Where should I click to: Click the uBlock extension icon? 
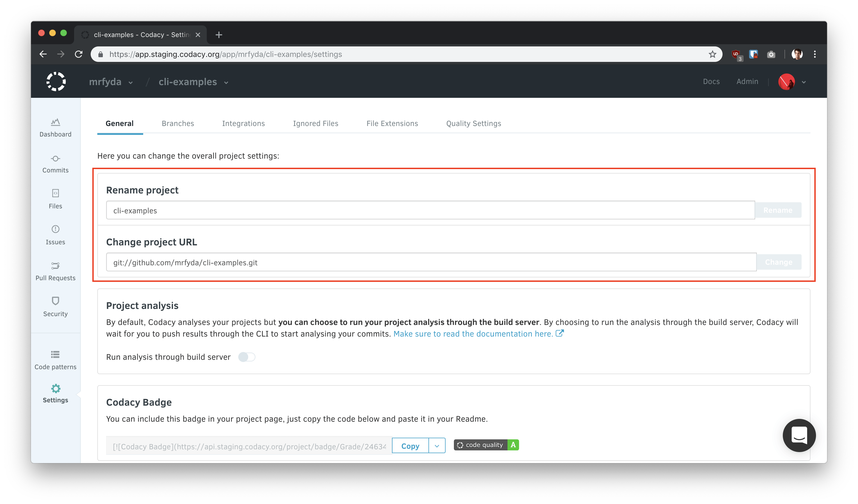coord(736,54)
